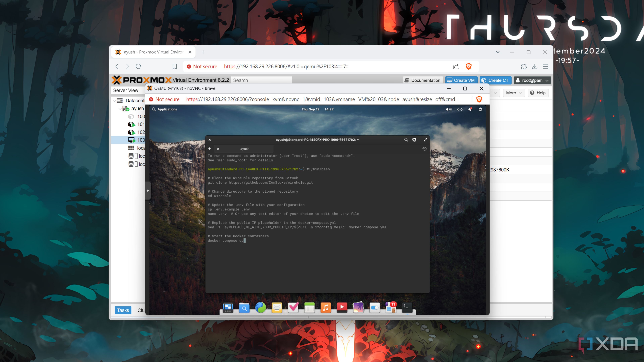Screen dimensions: 644x362
Task: Click Brave Shields icon in main browser
Action: click(469, 67)
